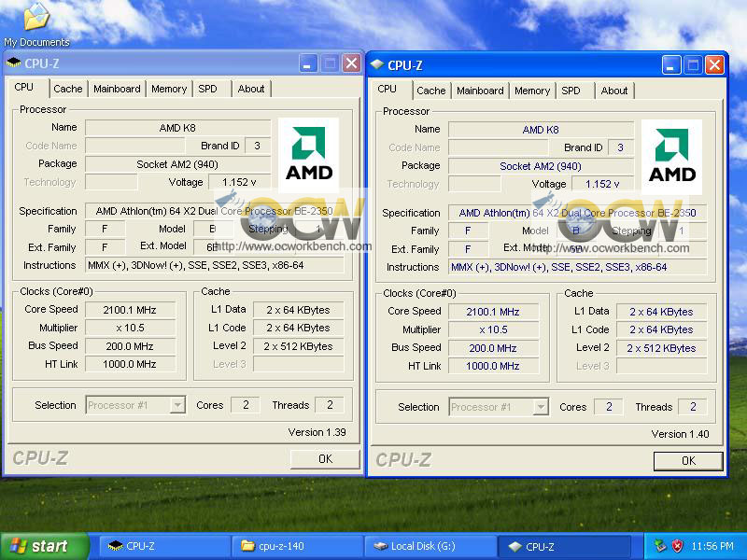Viewport: 747px width, 560px height.
Task: Click Bus Speed 200.0 MHz in right window
Action: coord(493,347)
